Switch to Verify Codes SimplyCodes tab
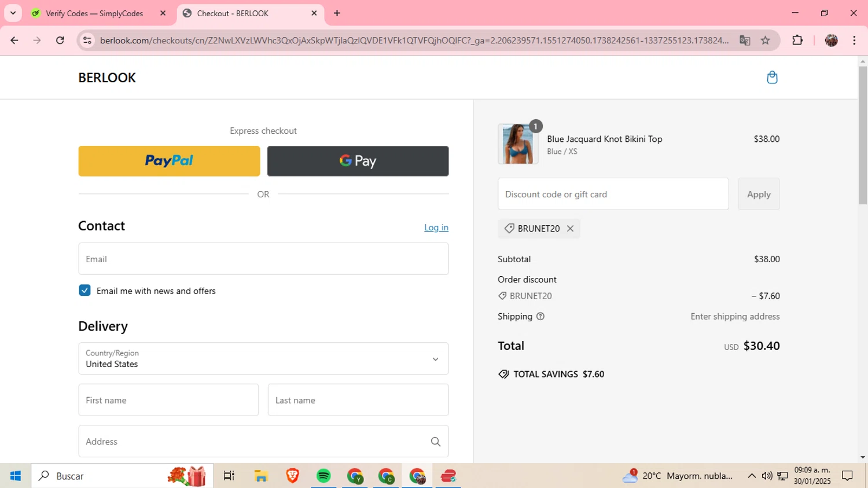This screenshot has width=868, height=488. (94, 13)
